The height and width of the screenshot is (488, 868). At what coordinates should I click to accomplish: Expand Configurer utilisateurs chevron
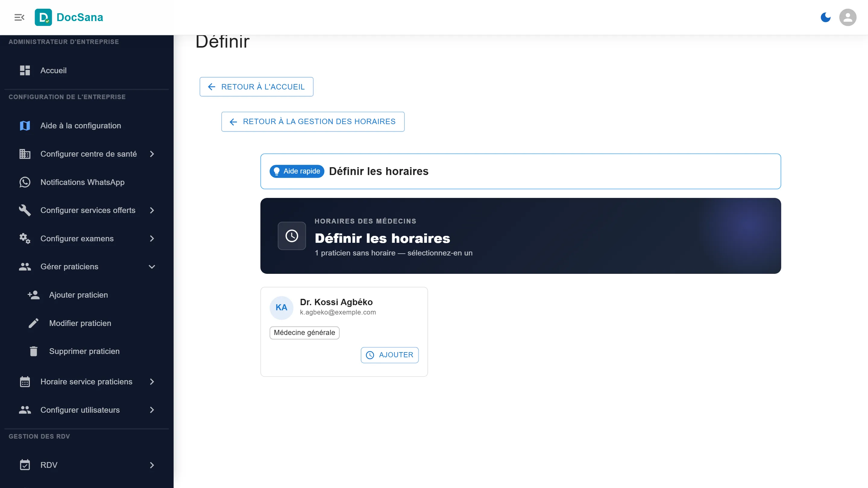(152, 410)
